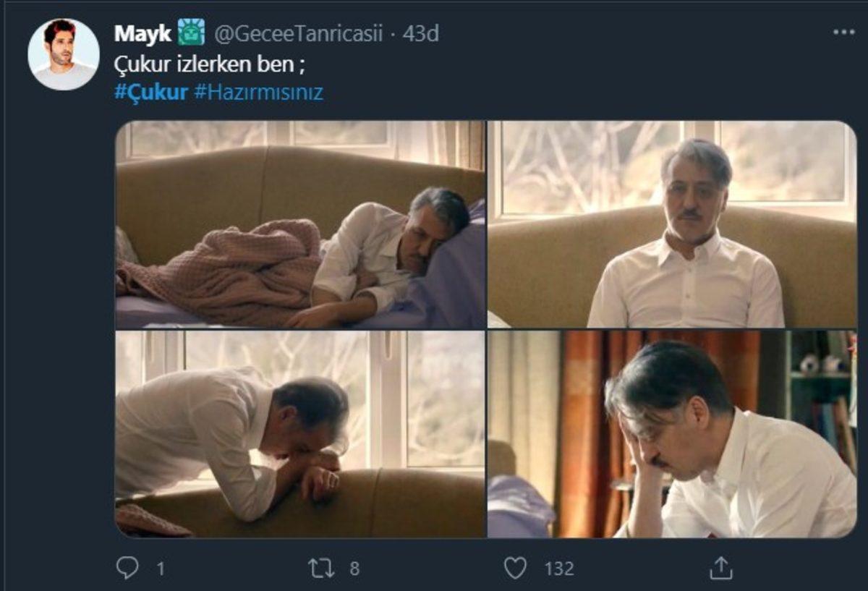The image size is (868, 591).
Task: Open photo of man lying on sofa
Action: click(300, 225)
